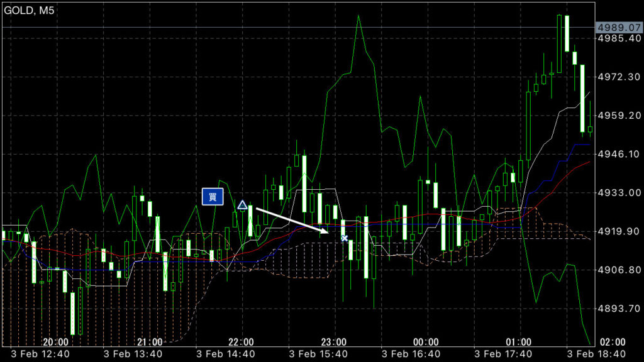
Task: Click the 20:00 time axis label
Action: click(x=56, y=342)
